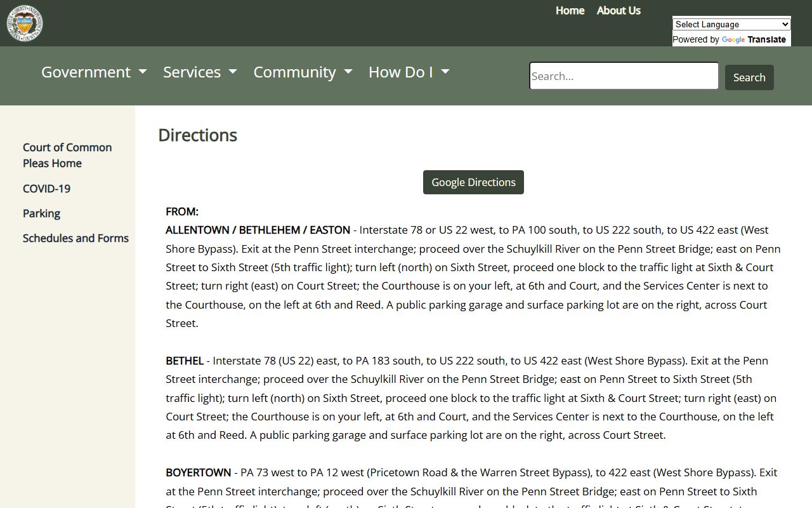Open the COVID-19 sidebar link

(46, 189)
